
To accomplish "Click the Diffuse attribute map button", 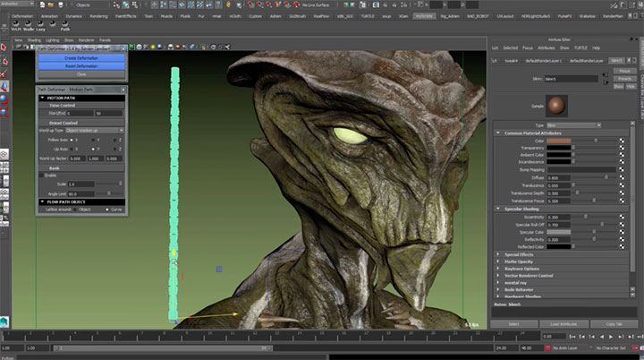I will click(622, 177).
